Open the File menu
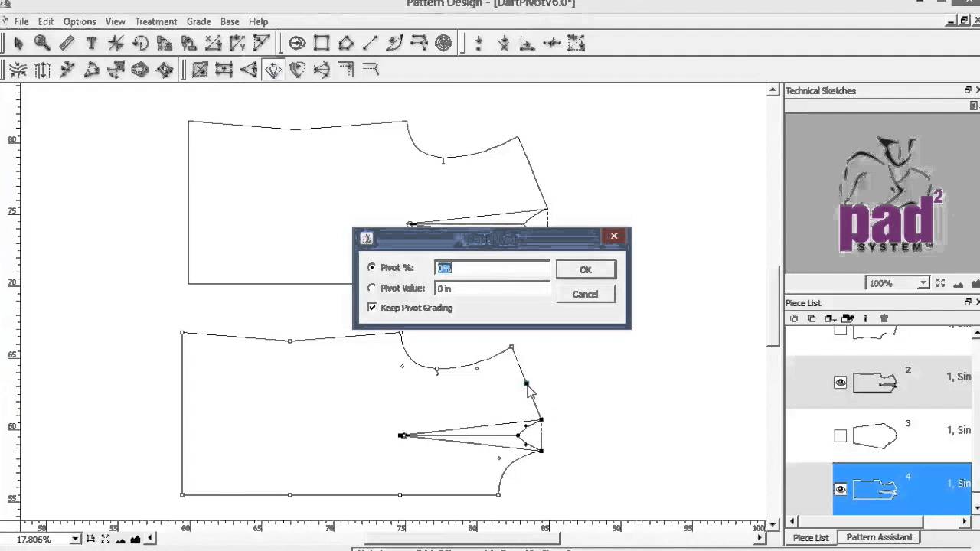980x551 pixels. coord(21,21)
